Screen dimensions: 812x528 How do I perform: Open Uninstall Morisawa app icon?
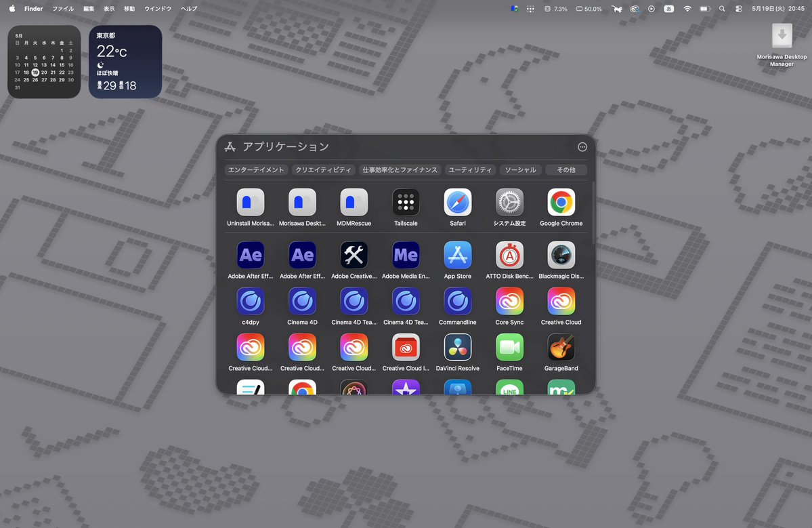[x=251, y=203]
